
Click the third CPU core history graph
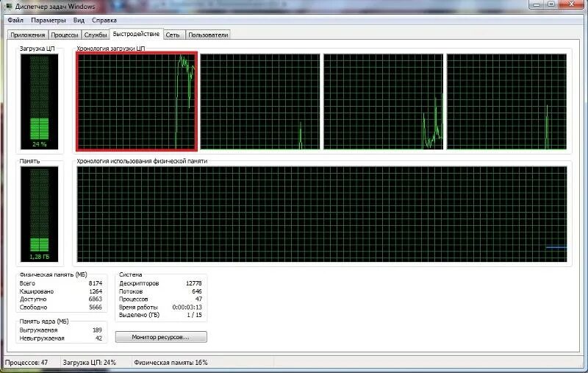(x=383, y=102)
